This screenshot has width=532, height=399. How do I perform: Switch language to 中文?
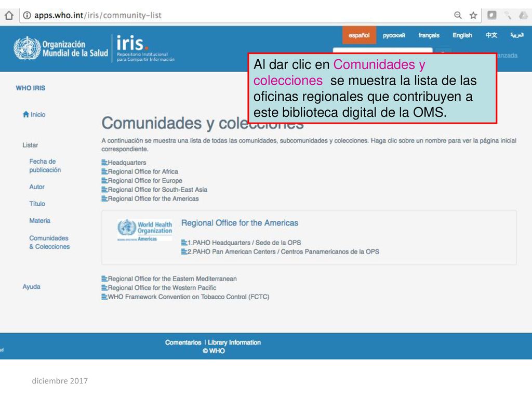pyautogui.click(x=491, y=35)
